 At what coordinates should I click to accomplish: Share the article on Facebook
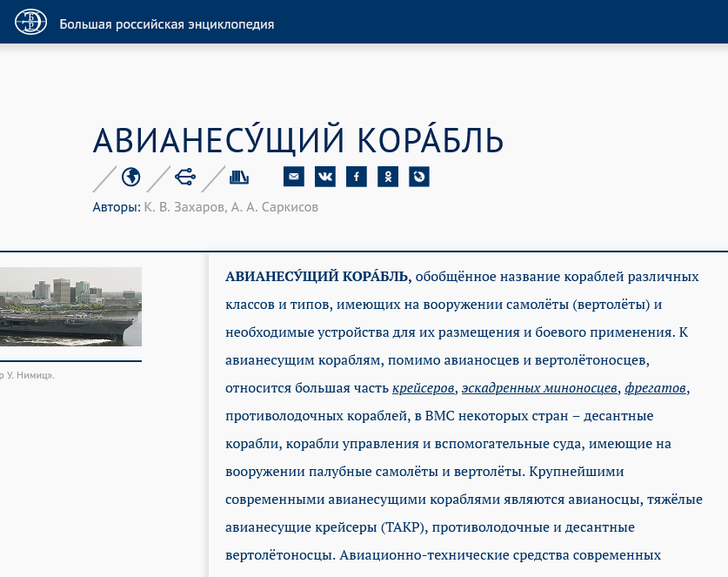tap(357, 177)
